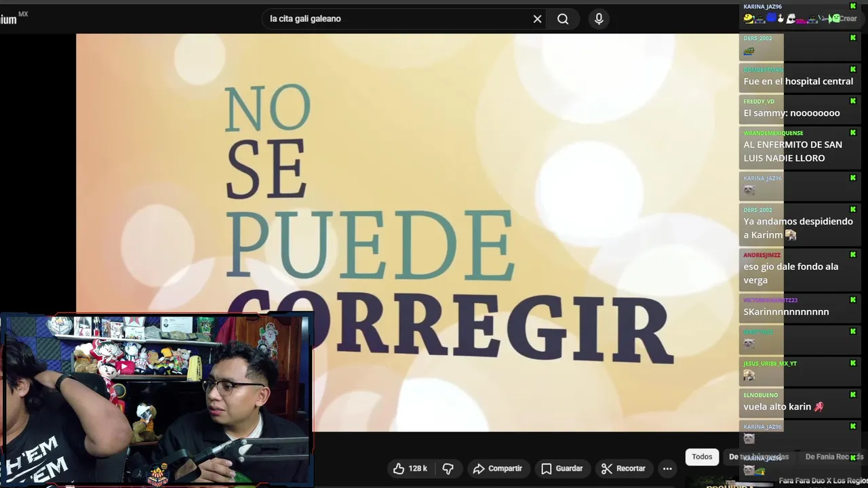Clear the search text with the X
The height and width of the screenshot is (488, 868).
[537, 19]
